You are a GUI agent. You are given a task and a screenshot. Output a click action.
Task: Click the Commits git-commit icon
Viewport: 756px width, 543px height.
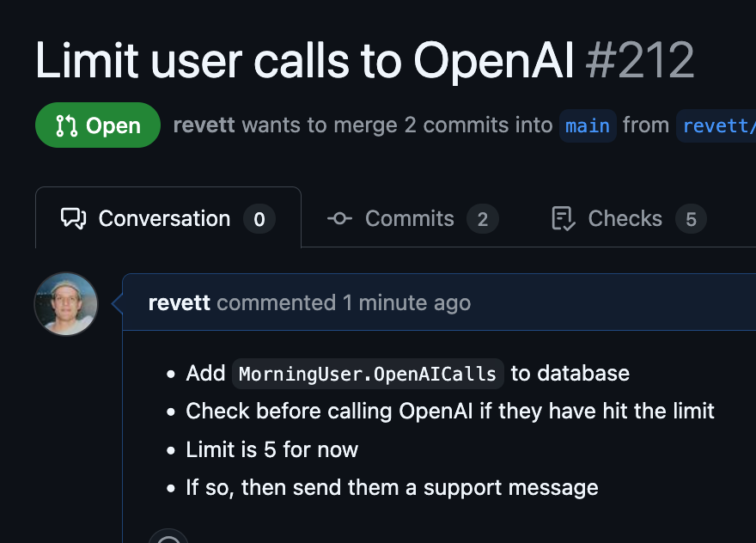[339, 218]
